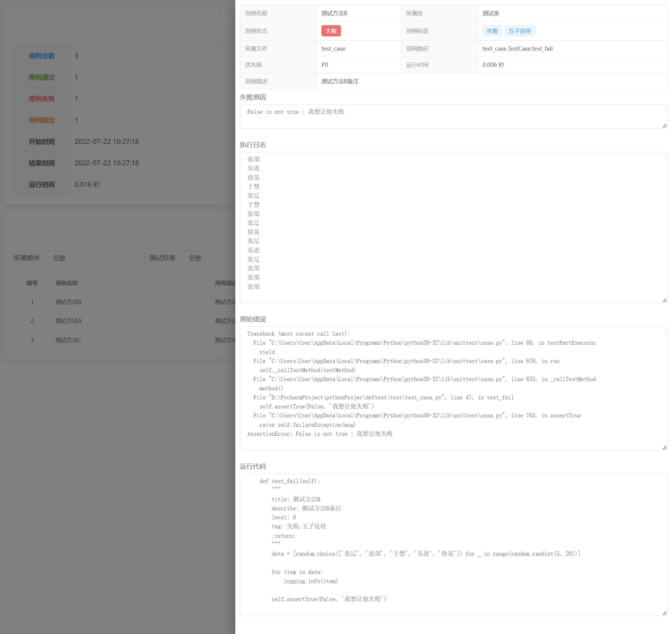This screenshot has width=672, height=634.
Task: Click the resize handle of the 执行日志 textarea
Action: coord(664,300)
